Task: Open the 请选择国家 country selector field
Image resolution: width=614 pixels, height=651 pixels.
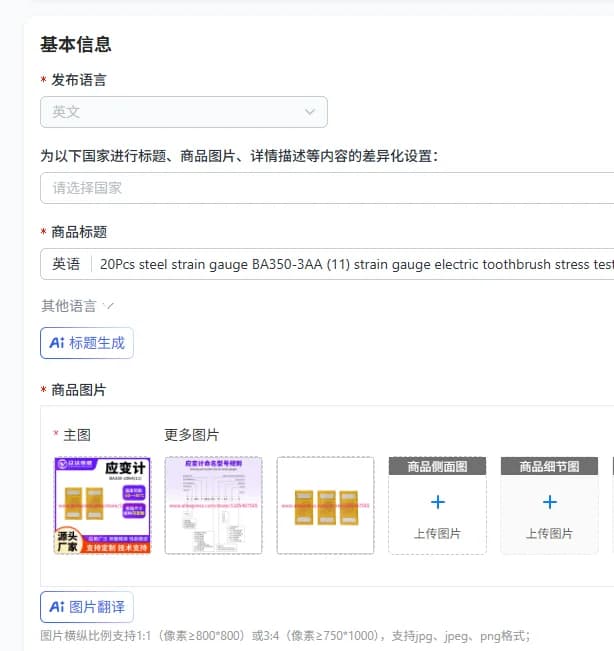Action: (327, 188)
